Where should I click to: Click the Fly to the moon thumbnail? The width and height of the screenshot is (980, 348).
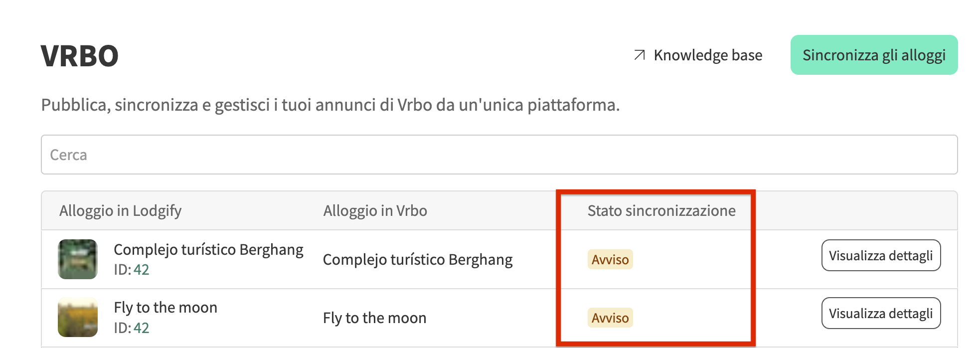pos(78,317)
